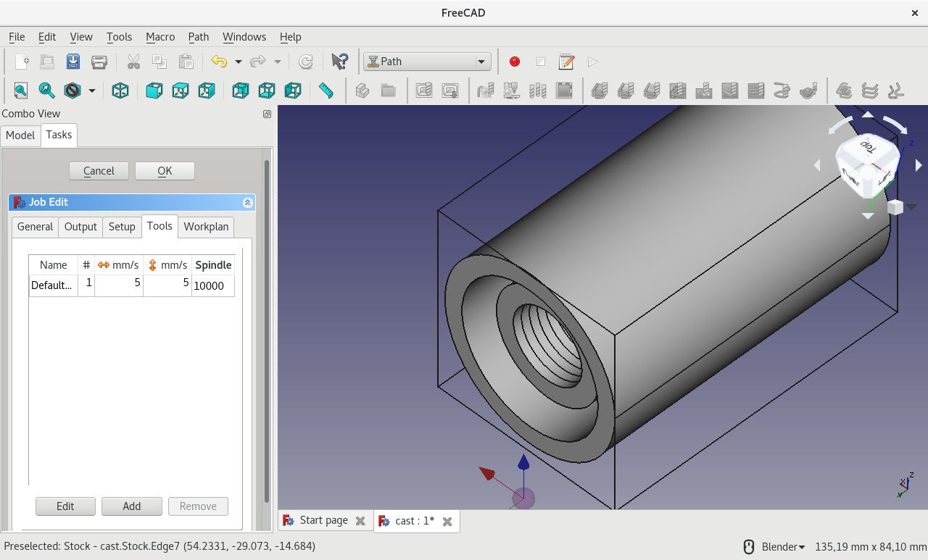Expand the undo history dropdown arrow
Screen dimensions: 928x560
pyautogui.click(x=238, y=62)
